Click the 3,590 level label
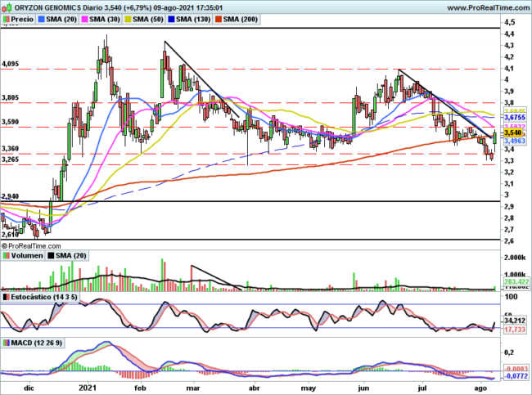The height and width of the screenshot is (395, 532). (11, 122)
